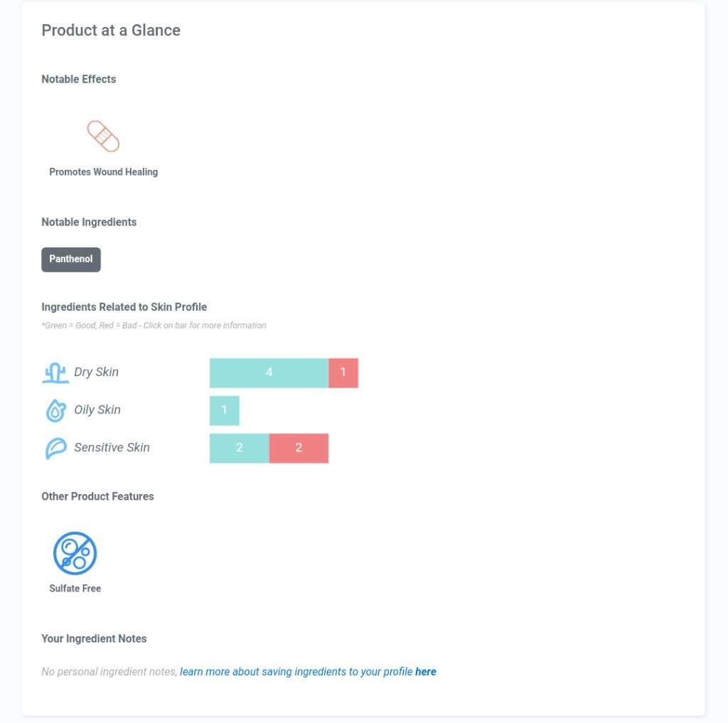Click the bandage wound healing icon
Viewport: 728px width, 723px height.
click(x=103, y=136)
